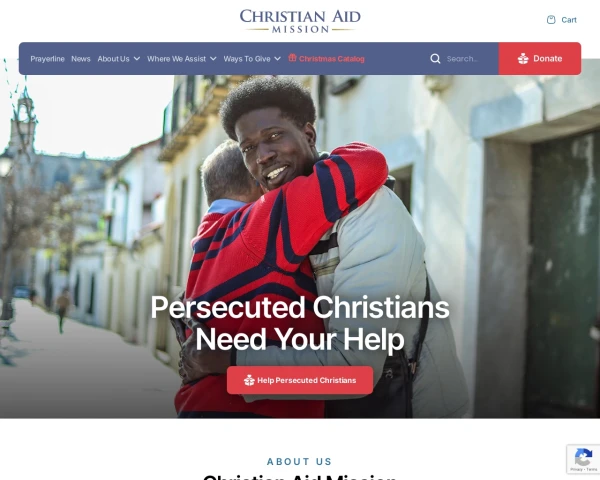
Task: Click the icon in Help Persecuted Christians button
Action: coord(249,380)
